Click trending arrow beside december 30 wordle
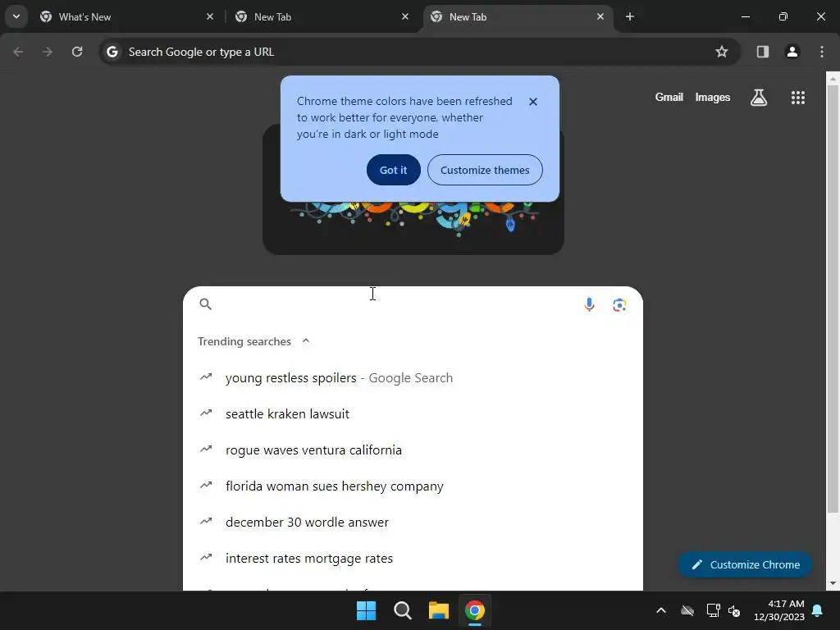 206,521
